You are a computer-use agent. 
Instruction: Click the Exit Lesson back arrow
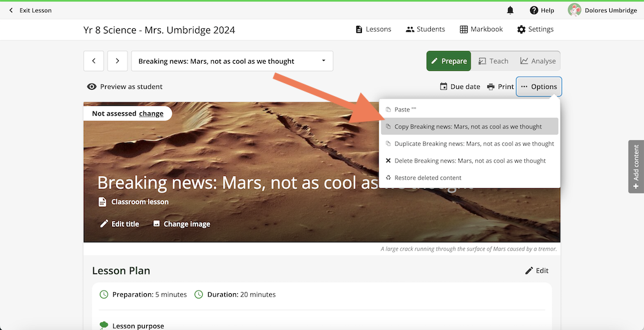pyautogui.click(x=11, y=10)
